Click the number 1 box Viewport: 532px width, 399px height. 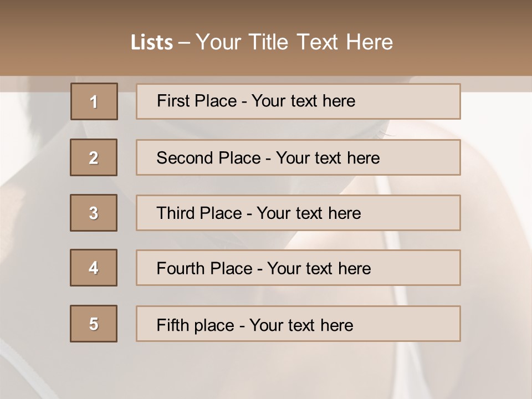94,101
